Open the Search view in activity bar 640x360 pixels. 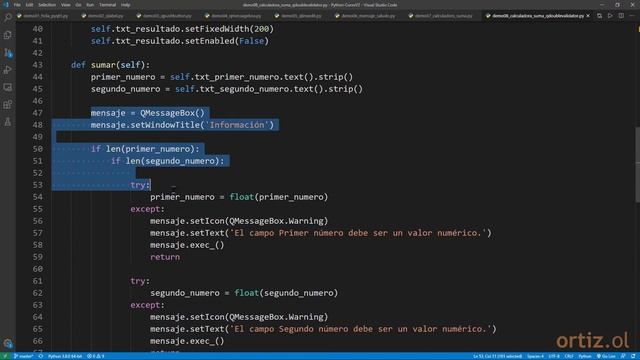click(x=7, y=18)
